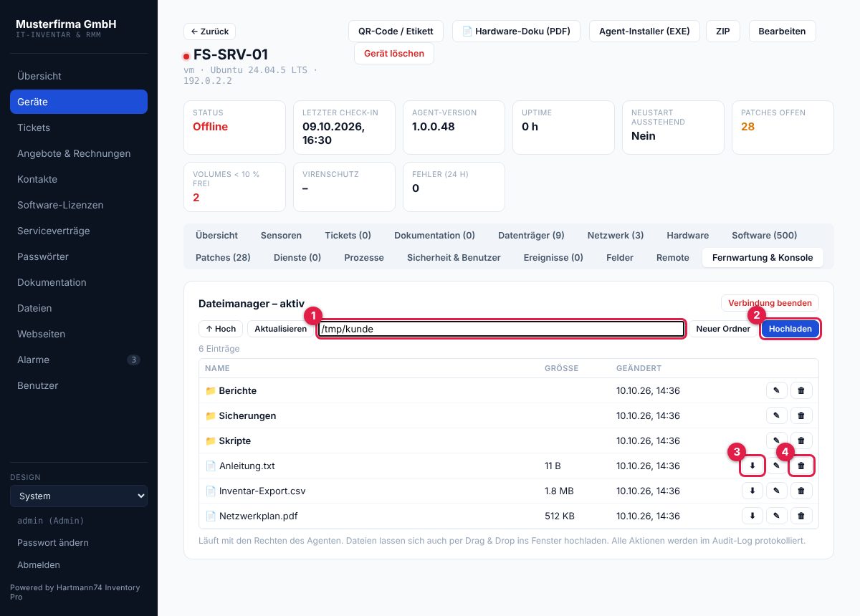The height and width of the screenshot is (616, 860).
Task: Go up one directory with Hoch
Action: coord(221,329)
